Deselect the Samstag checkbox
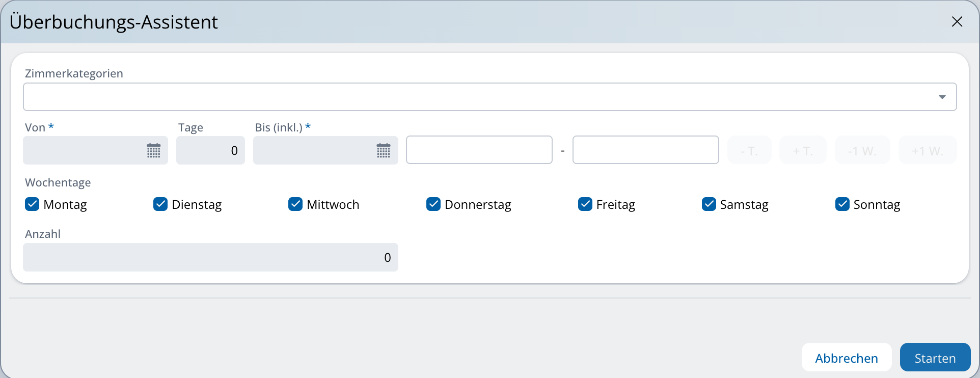 (x=709, y=204)
